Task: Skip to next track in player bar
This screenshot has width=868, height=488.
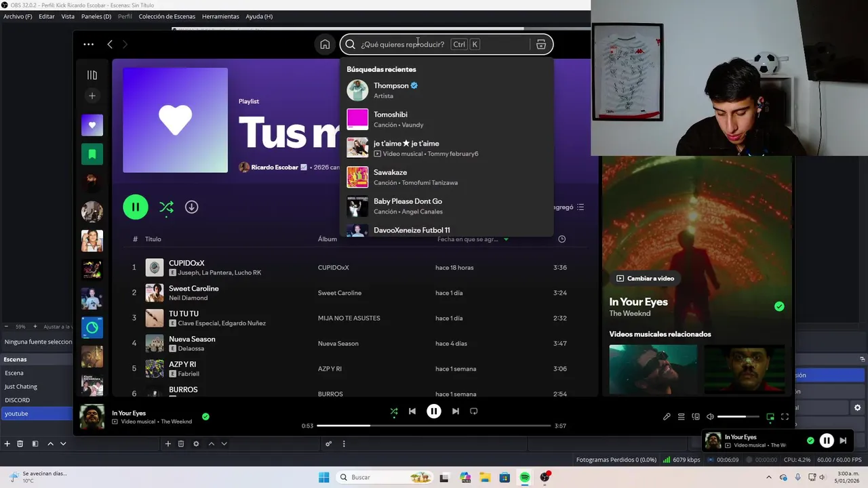Action: point(456,411)
